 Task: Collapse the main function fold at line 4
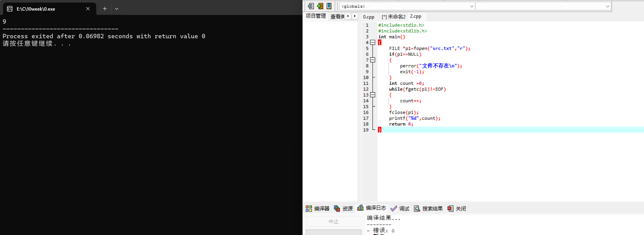(x=373, y=42)
